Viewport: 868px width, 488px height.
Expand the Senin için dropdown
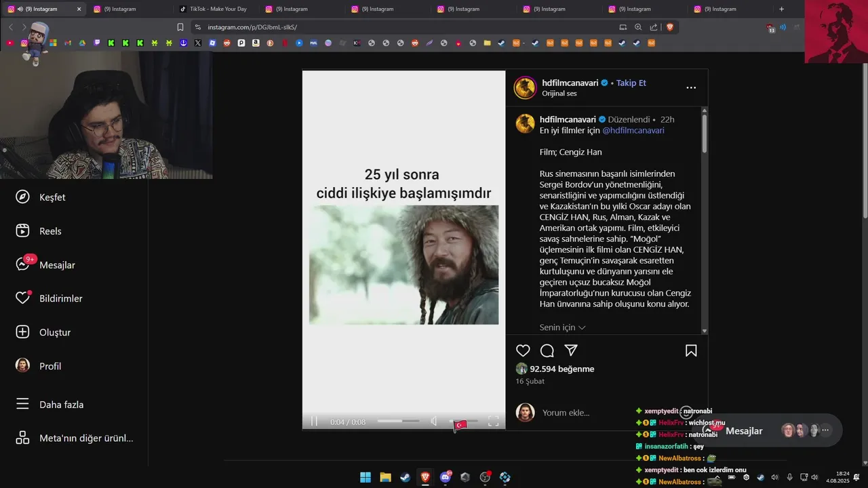pos(562,327)
